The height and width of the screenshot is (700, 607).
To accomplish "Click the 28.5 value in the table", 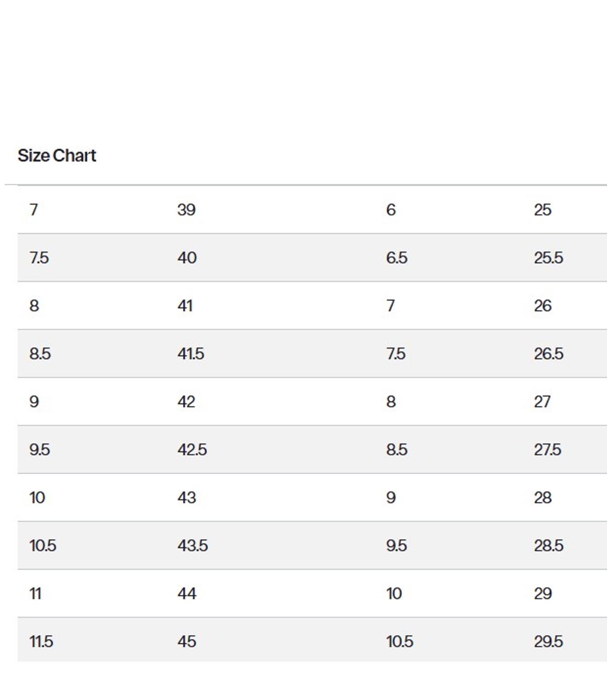I will coord(548,546).
